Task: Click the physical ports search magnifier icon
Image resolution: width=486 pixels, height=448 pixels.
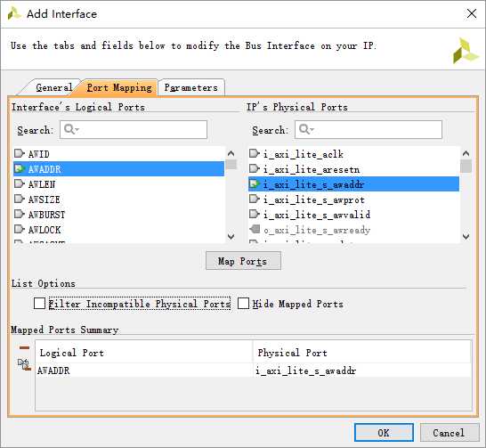Action: point(306,129)
